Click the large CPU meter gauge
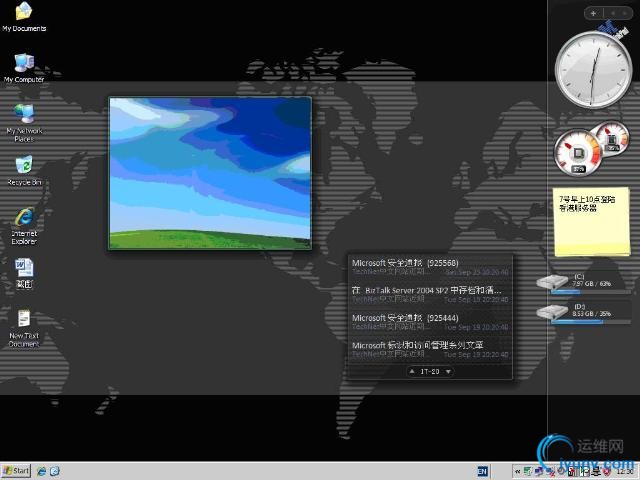The width and height of the screenshot is (640, 480). coord(577,153)
